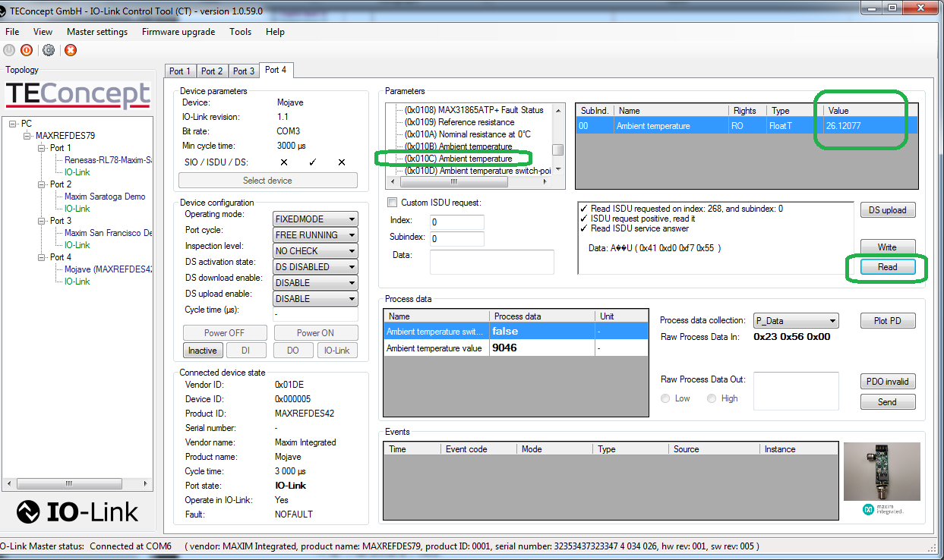Click the parameter list vertical scrollbar thumb
The image size is (944, 560).
(x=557, y=149)
